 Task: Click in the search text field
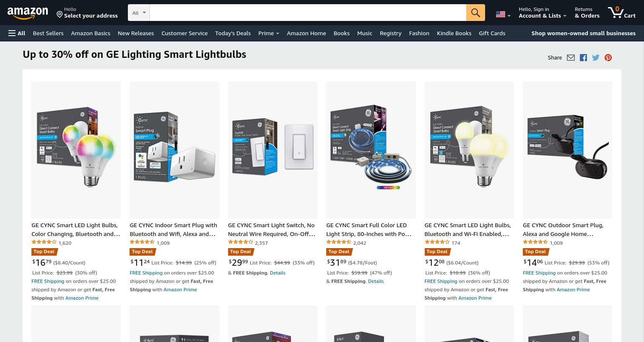coord(308,13)
